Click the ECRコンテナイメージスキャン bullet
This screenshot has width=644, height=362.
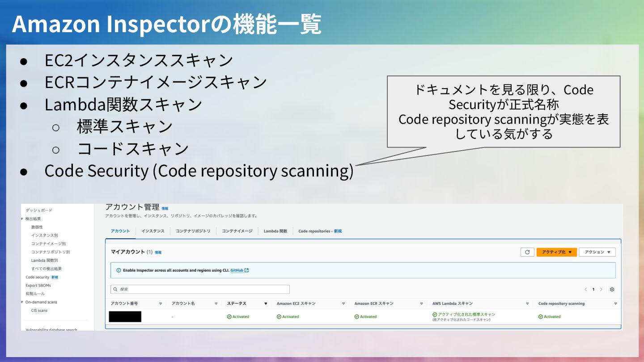156,82
